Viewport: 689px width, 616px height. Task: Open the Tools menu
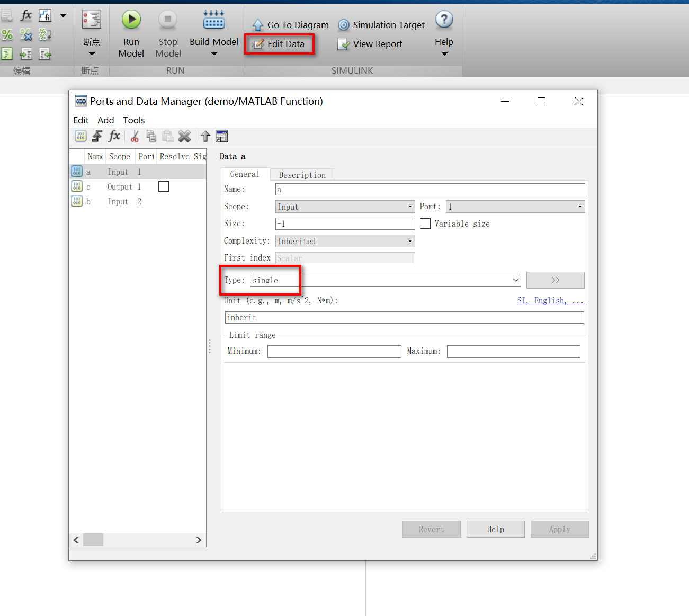(134, 120)
